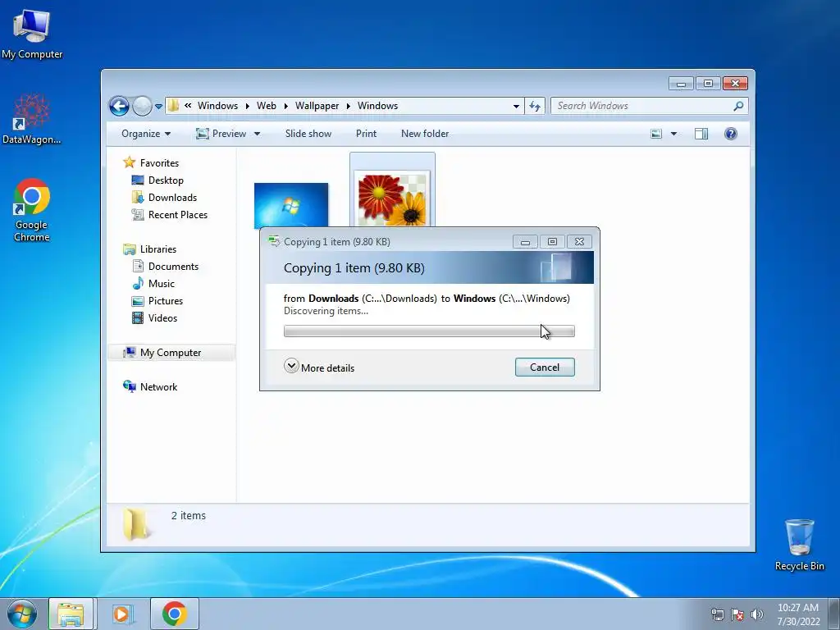Viewport: 840px width, 630px height.
Task: Open the Action Center flag icon
Action: 737,614
